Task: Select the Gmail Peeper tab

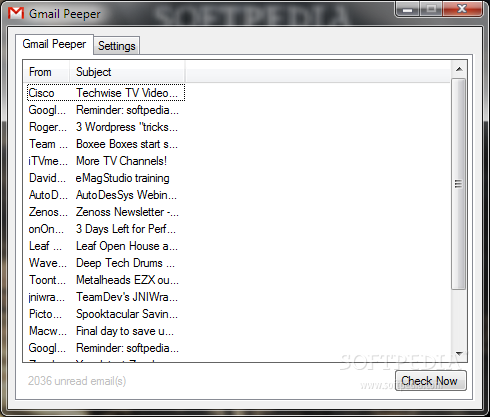Action: tap(54, 44)
